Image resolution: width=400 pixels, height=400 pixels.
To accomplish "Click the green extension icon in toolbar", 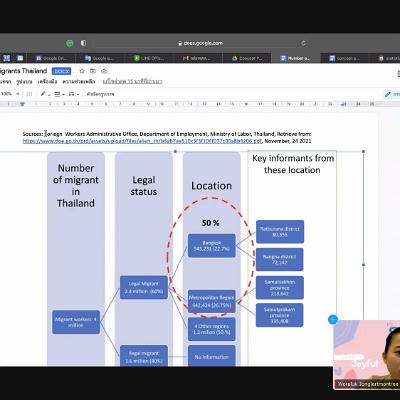I will coord(70,43).
